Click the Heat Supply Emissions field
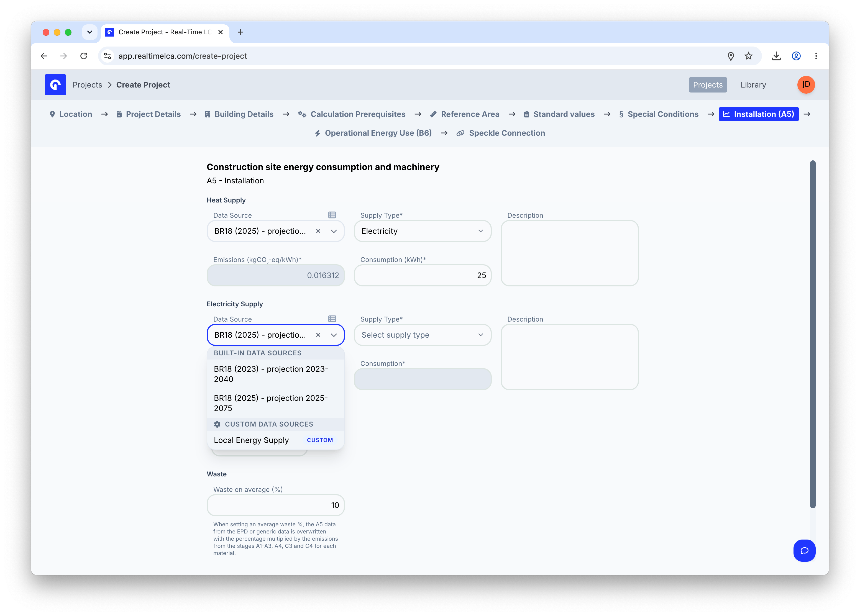This screenshot has height=616, width=860. pyautogui.click(x=276, y=275)
